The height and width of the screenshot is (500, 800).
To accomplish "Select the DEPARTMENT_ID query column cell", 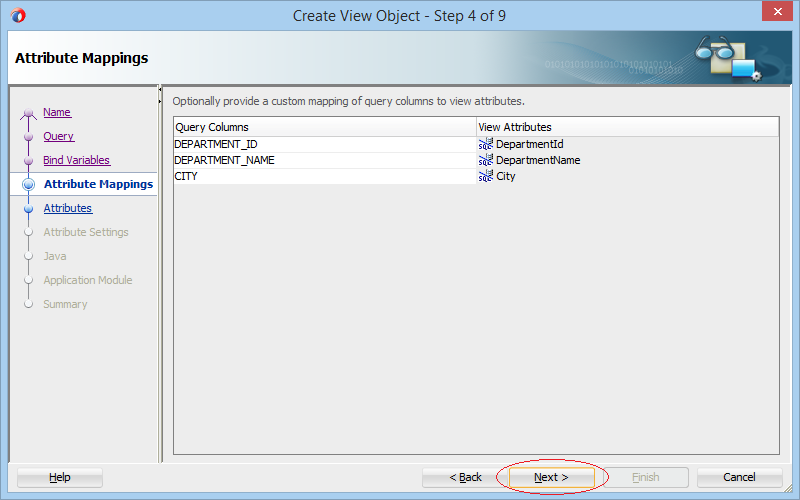I will click(x=324, y=144).
